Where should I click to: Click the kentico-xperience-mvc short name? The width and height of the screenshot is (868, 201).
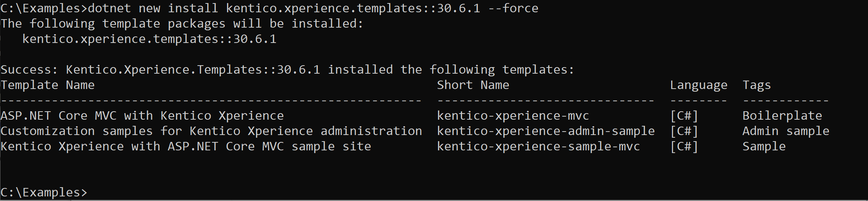(x=513, y=115)
